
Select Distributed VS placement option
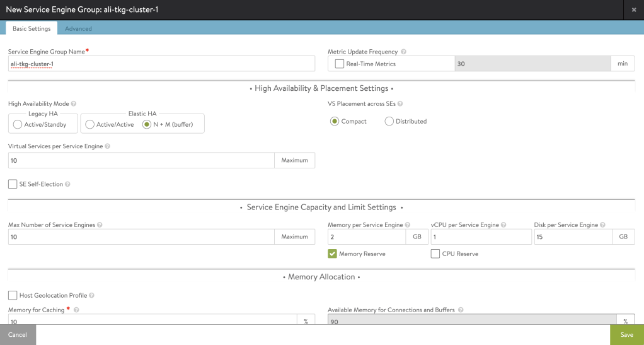[x=389, y=121]
